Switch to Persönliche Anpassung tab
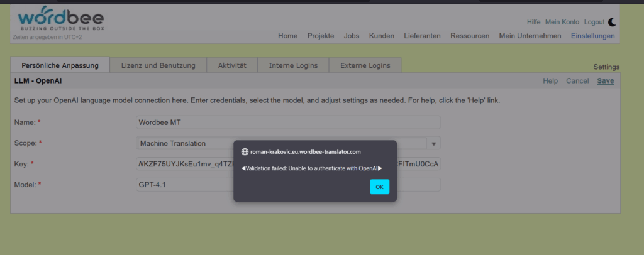Screen dimensions: 644x255 coord(60,65)
